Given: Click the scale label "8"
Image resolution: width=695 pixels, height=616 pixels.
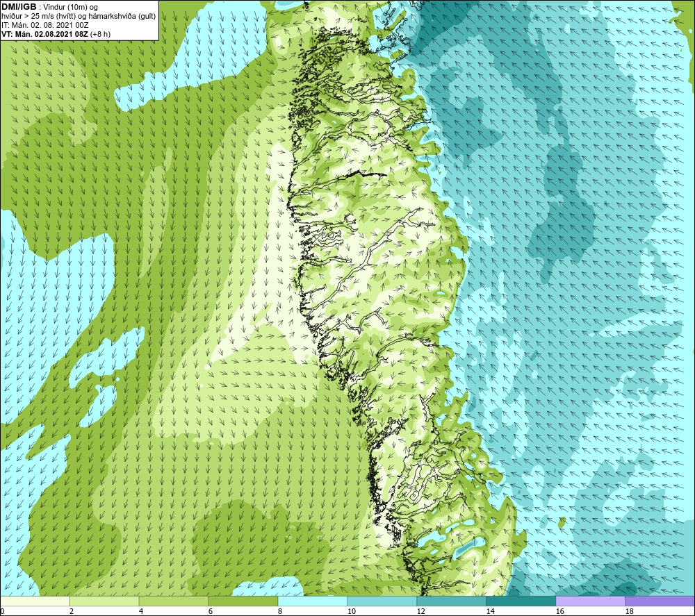Looking at the screenshot, I should click(x=280, y=612).
